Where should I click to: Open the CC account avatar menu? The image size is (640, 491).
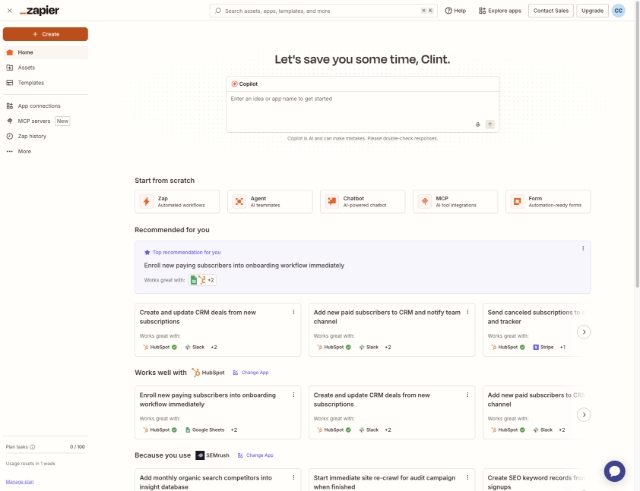(618, 11)
